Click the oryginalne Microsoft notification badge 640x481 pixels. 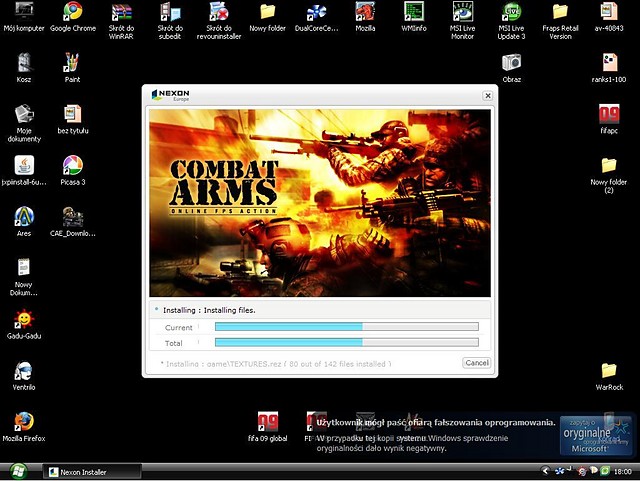tap(595, 436)
